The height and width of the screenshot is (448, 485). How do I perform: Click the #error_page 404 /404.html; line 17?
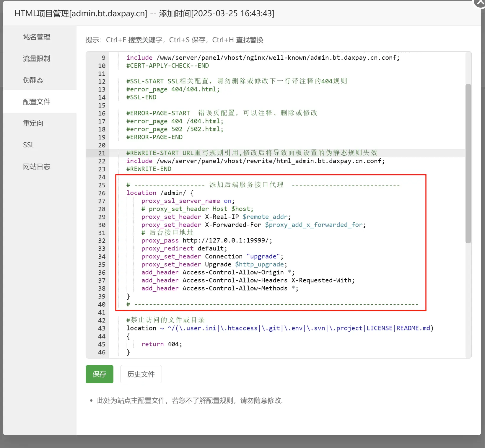175,121
